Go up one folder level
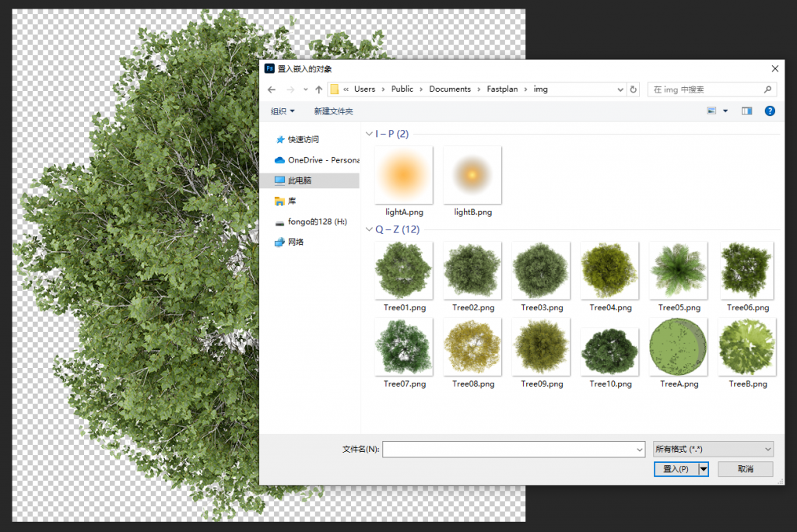The image size is (797, 532). (318, 89)
